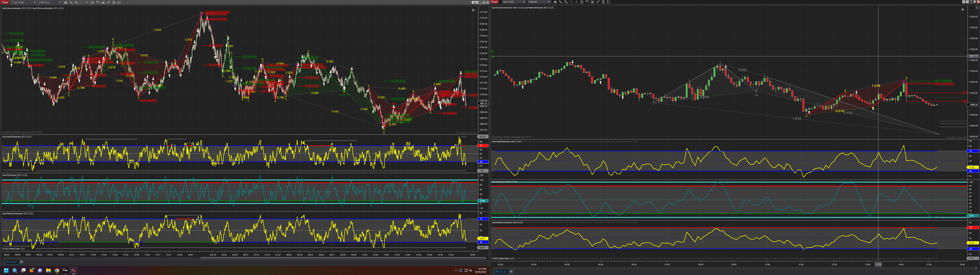
Task: Click the 13:20 time marker on NQ axis
Action: coord(878,264)
